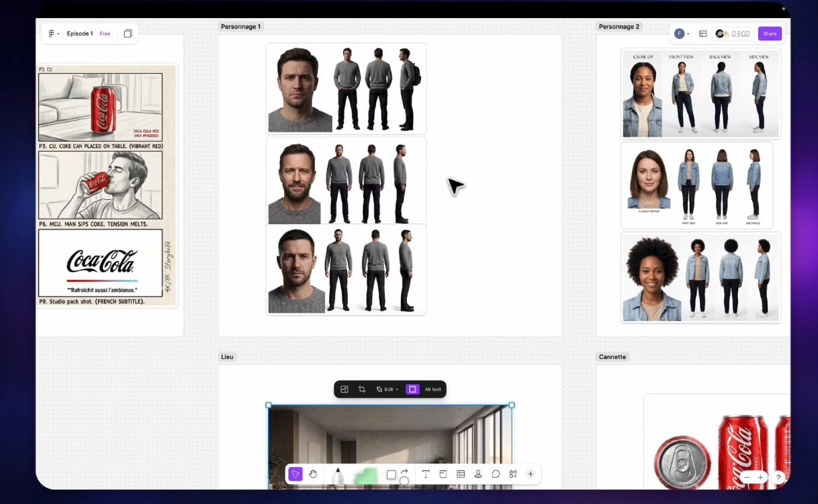Select second bearded man character sheet
Screen dimensions: 818x504
point(346,181)
